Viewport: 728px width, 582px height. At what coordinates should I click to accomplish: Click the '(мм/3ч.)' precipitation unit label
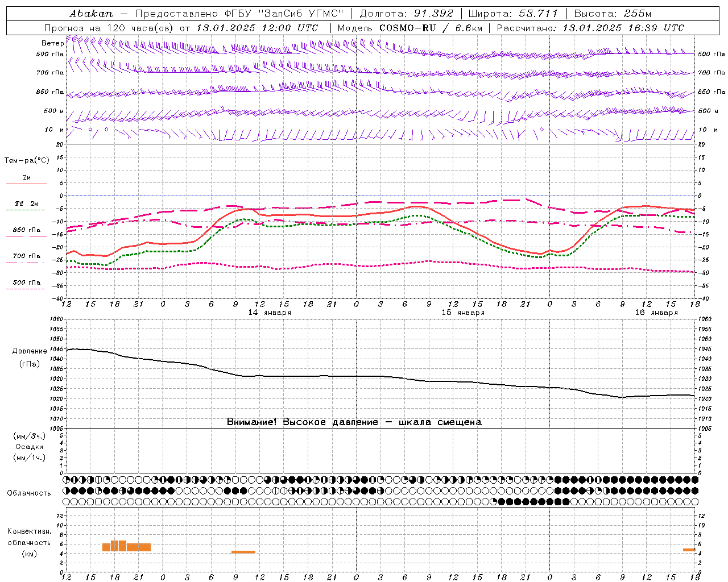point(30,436)
